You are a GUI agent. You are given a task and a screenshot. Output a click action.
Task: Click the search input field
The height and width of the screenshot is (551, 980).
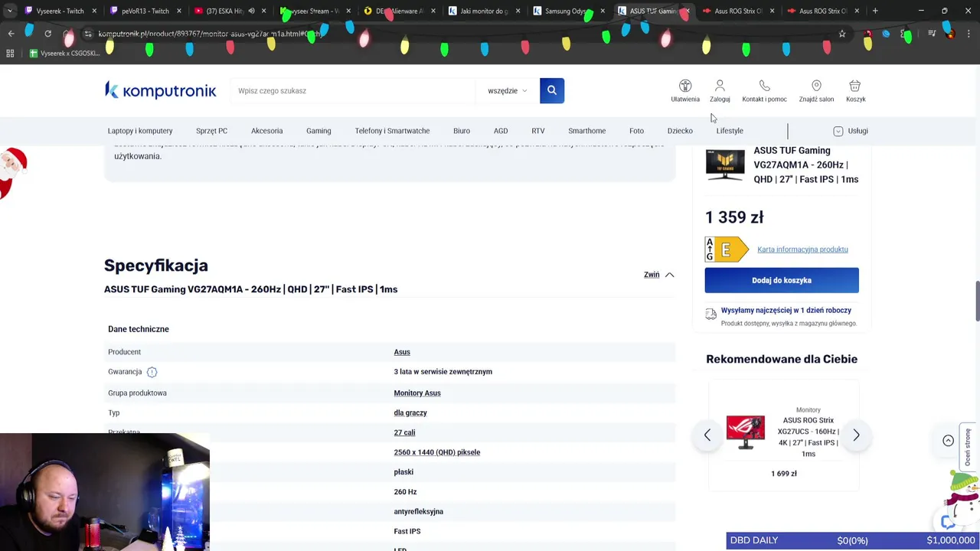tap(354, 90)
